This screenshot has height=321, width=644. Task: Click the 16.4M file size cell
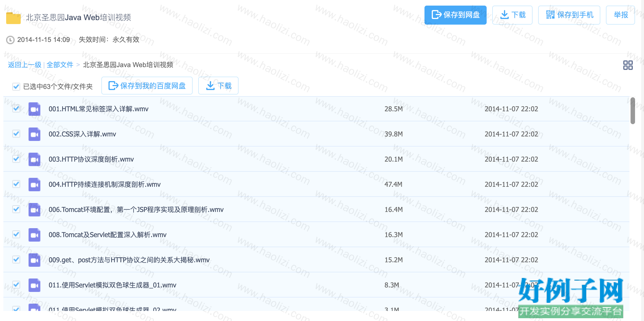[x=394, y=210]
